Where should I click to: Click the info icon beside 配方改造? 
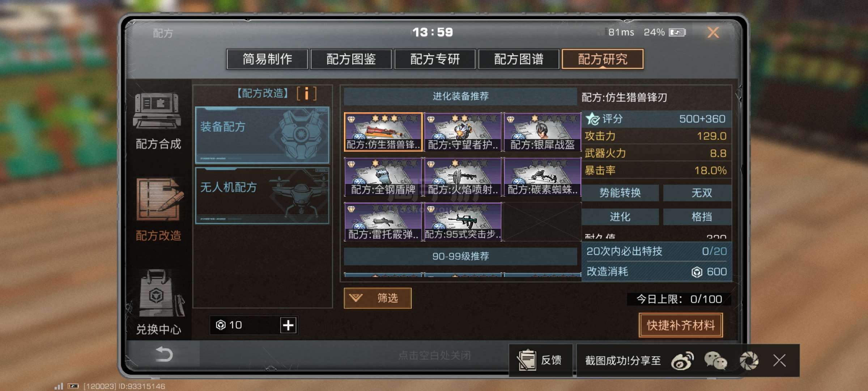pos(306,93)
